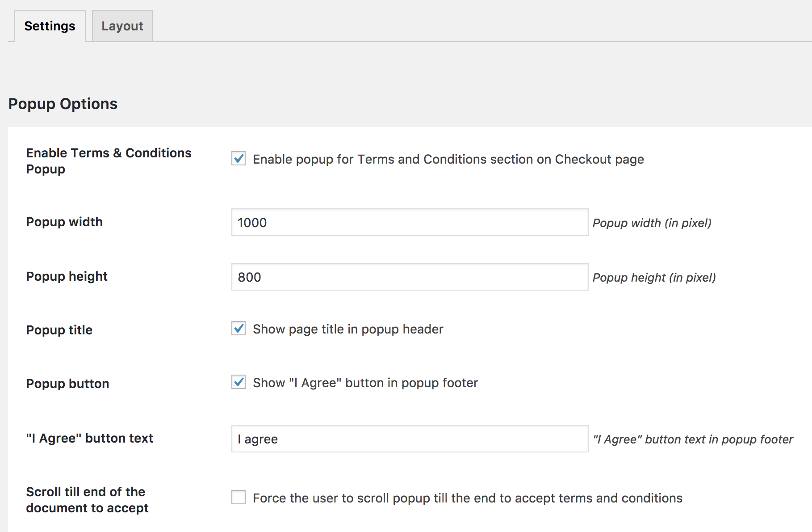This screenshot has width=812, height=532.
Task: Click 'Show "I Agree" button in popup footer' text
Action: coord(365,383)
